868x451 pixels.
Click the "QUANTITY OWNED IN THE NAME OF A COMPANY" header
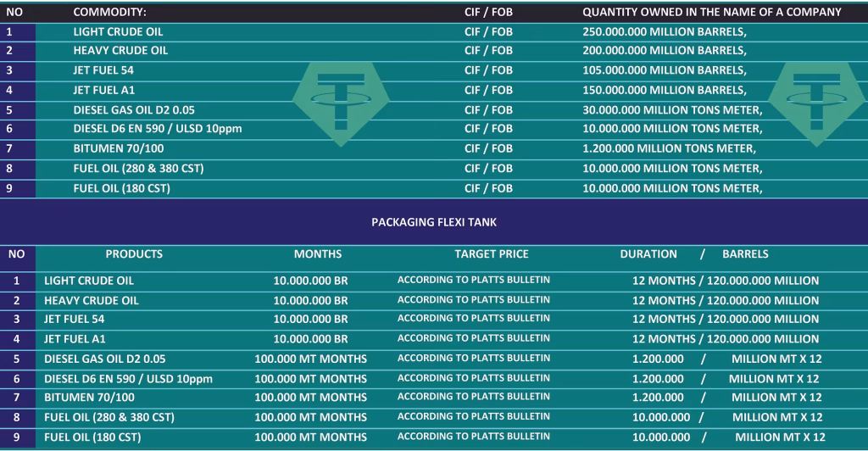click(x=711, y=13)
